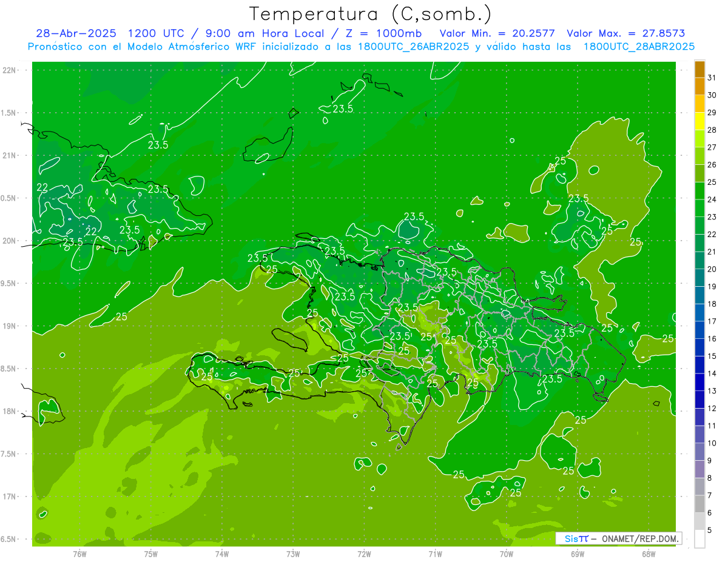Click the "19N" latitude axis label
The height and width of the screenshot is (562, 728).
(9, 326)
